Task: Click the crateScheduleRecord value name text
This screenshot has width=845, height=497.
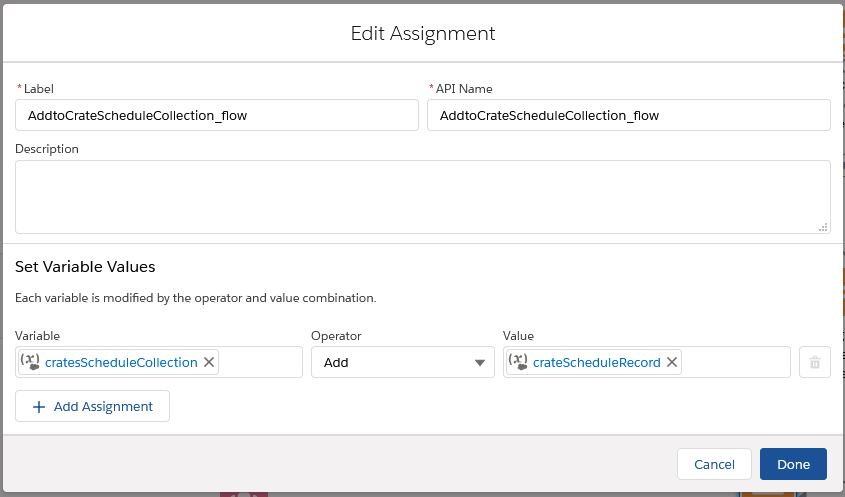Action: coord(597,362)
